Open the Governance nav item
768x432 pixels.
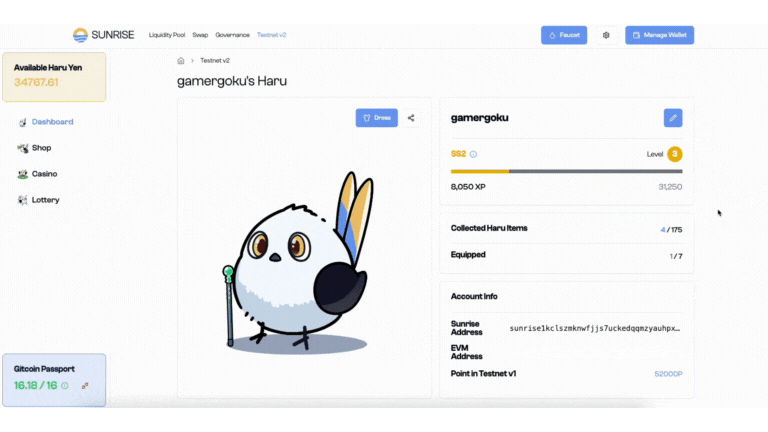[x=233, y=35]
